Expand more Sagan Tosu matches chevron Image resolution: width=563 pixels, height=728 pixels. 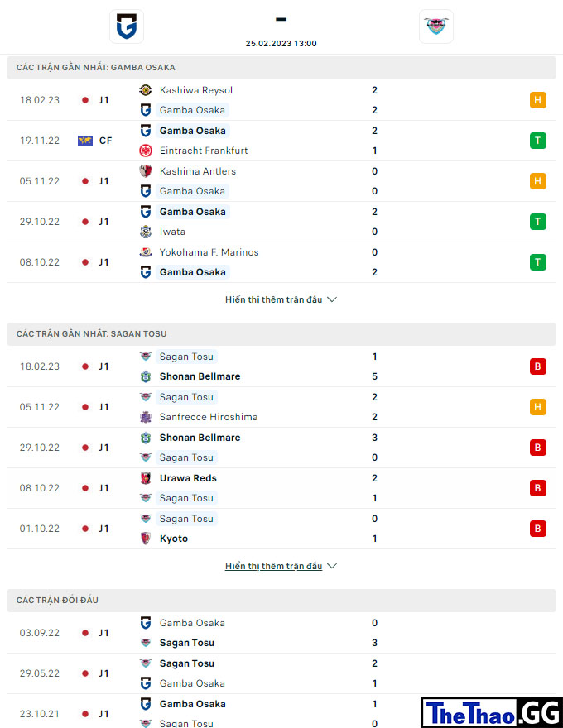(332, 566)
